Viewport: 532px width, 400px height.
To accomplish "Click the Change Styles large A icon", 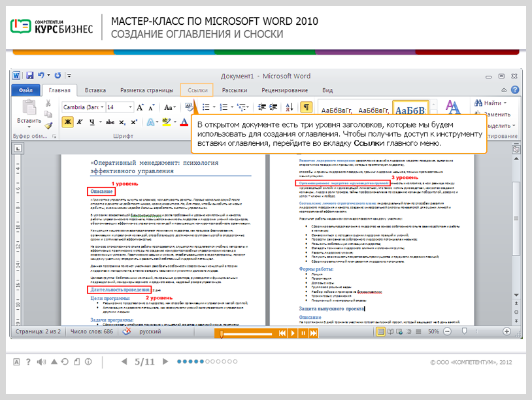I will pos(453,107).
